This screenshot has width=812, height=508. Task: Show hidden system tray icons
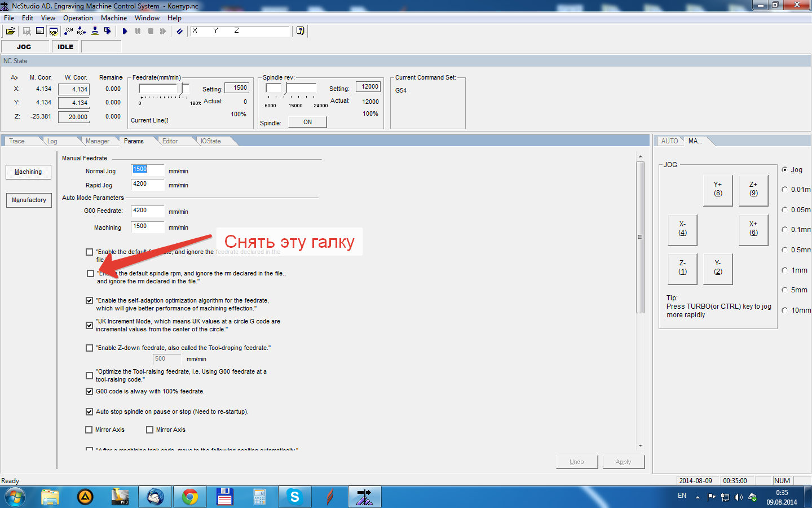click(698, 497)
